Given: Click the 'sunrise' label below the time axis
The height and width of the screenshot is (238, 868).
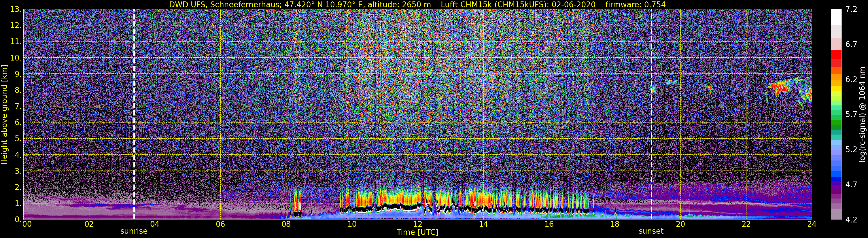Looking at the screenshot, I should click(134, 231).
